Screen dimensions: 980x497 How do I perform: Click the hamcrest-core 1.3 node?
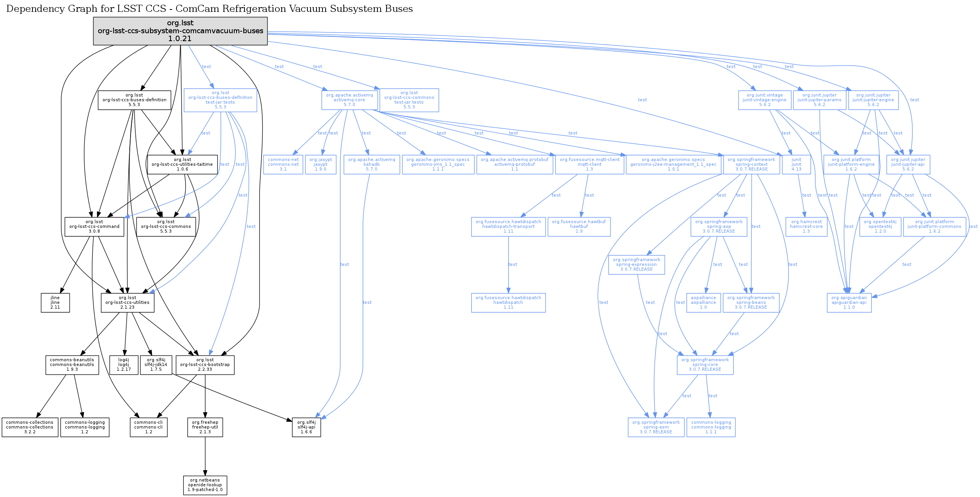point(806,227)
